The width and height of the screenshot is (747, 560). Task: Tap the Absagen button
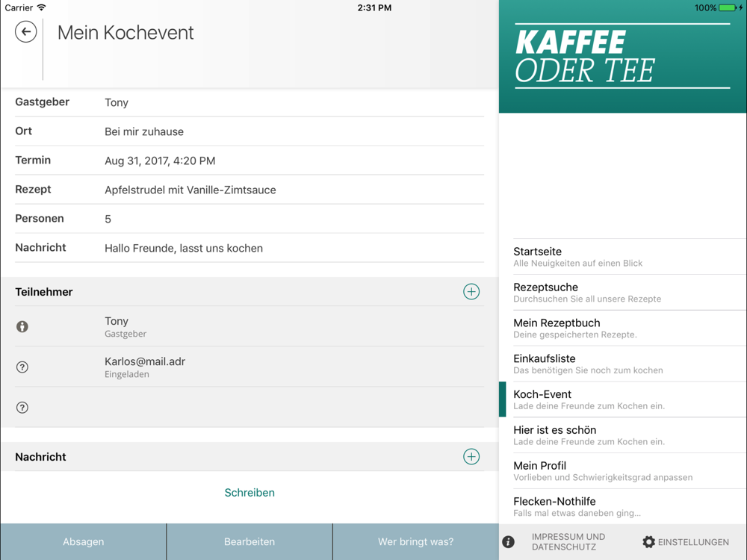tap(84, 542)
